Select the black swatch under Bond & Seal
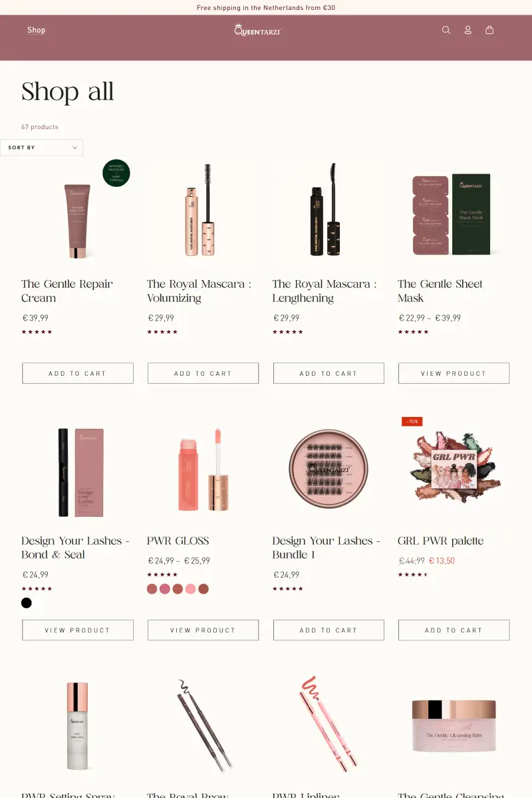532x798 pixels. pyautogui.click(x=27, y=603)
